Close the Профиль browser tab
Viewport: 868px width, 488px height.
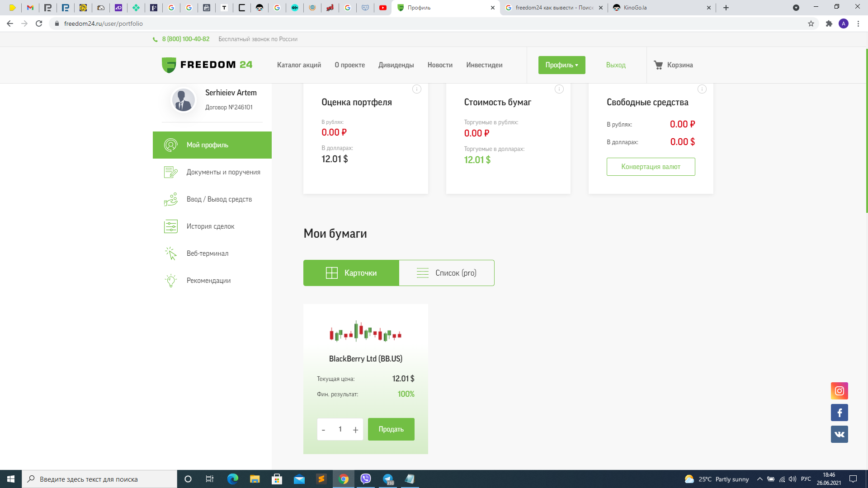tap(493, 8)
